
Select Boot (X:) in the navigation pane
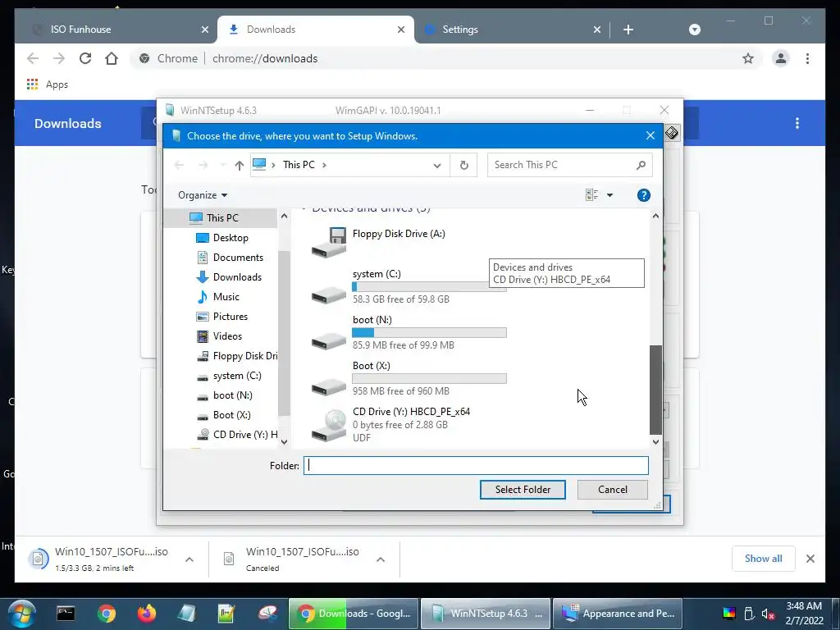click(x=231, y=415)
